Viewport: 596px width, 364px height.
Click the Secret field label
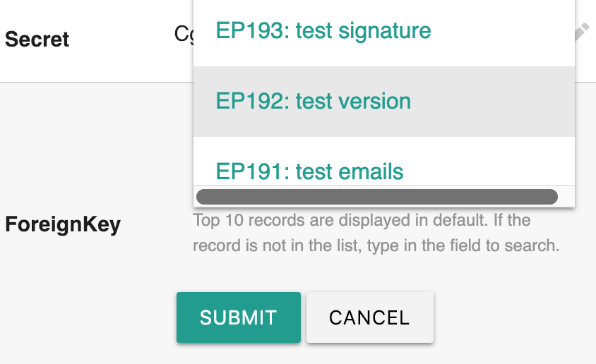coord(37,39)
